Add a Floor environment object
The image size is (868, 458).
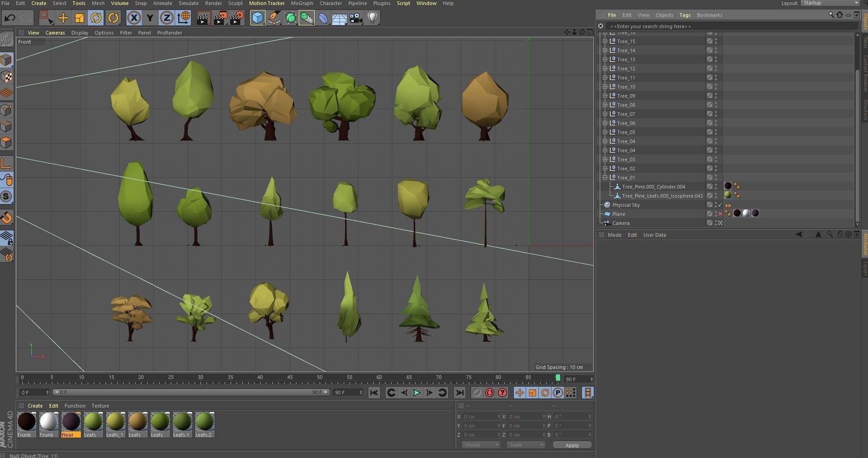point(340,18)
